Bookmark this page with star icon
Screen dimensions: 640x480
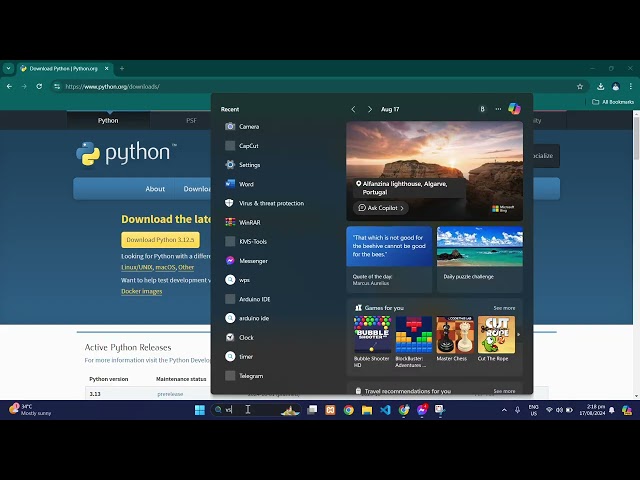[580, 87]
